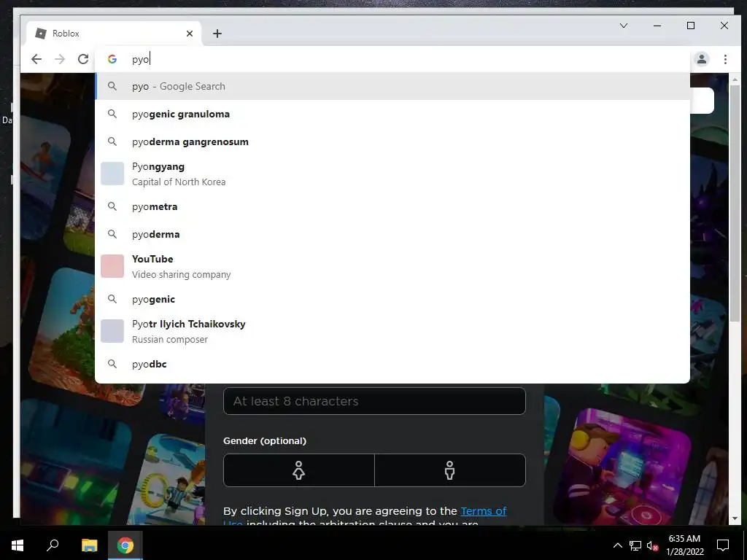
Task: Click Chrome icon in taskbar
Action: pyautogui.click(x=125, y=545)
